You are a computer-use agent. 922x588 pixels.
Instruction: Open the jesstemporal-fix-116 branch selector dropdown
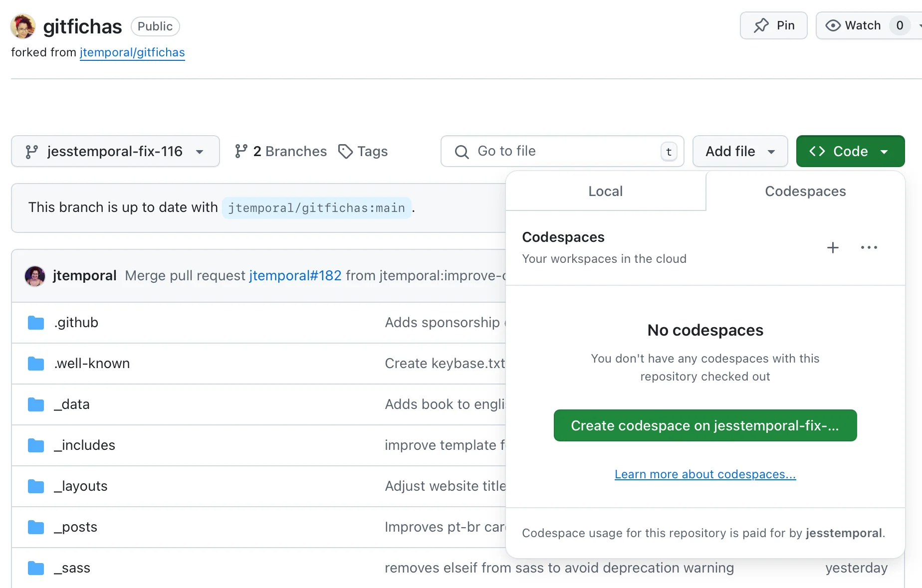(115, 151)
